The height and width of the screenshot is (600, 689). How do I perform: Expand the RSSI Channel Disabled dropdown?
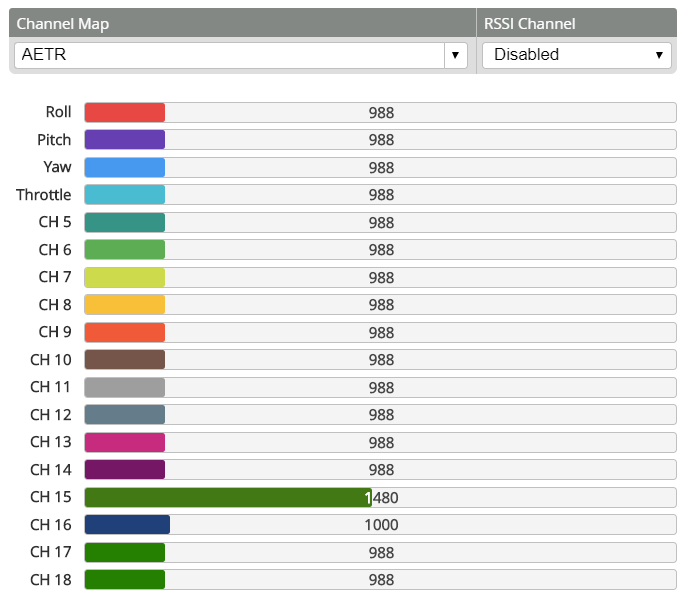click(x=576, y=55)
